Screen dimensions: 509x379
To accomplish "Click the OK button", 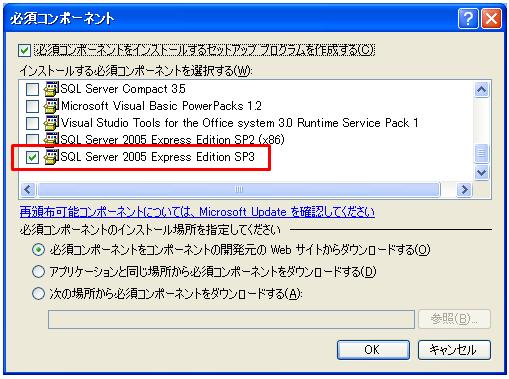I will click(373, 350).
